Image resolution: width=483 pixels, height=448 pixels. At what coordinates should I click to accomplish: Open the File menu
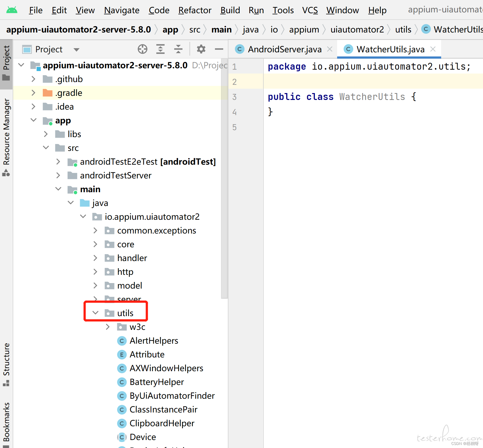click(36, 10)
